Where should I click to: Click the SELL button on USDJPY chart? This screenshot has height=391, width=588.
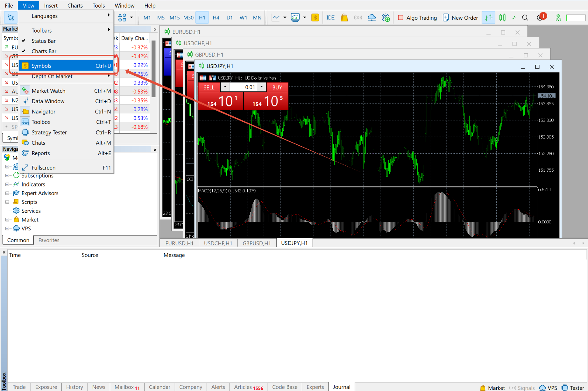[209, 87]
